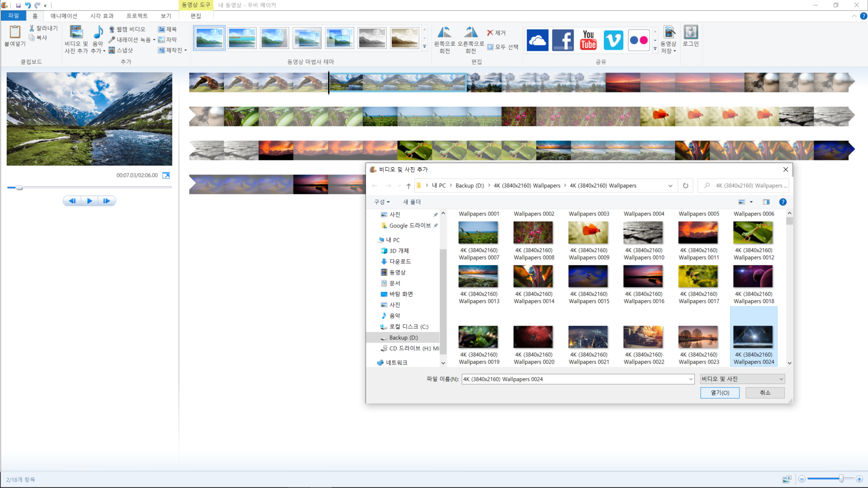
Task: Toggle full screen preview icon
Action: click(166, 175)
